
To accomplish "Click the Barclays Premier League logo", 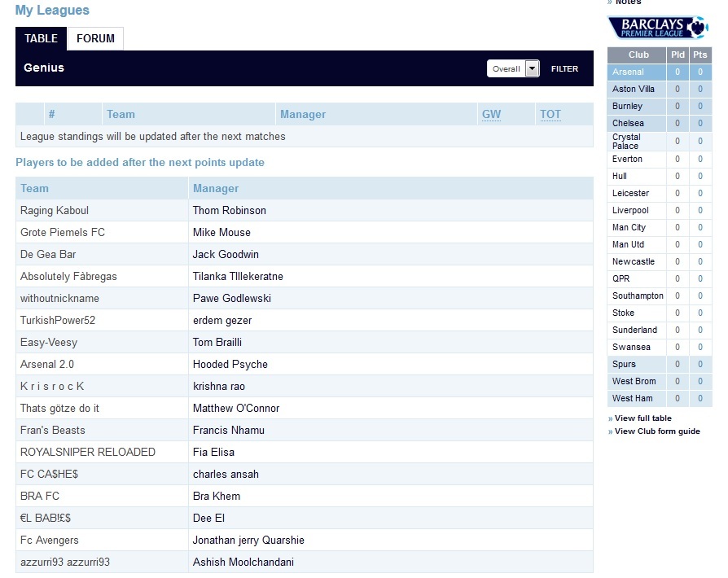I will [658, 27].
